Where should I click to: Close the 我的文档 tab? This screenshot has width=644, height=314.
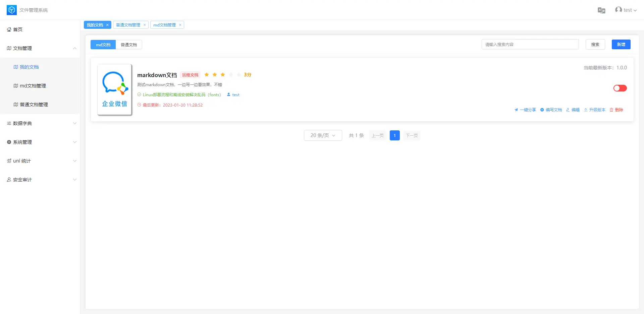[107, 25]
